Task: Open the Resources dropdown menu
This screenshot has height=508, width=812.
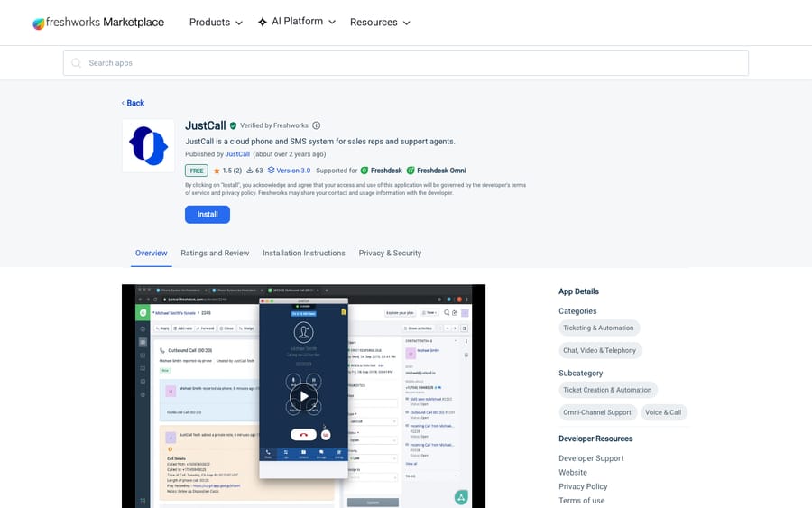Action: pyautogui.click(x=380, y=23)
